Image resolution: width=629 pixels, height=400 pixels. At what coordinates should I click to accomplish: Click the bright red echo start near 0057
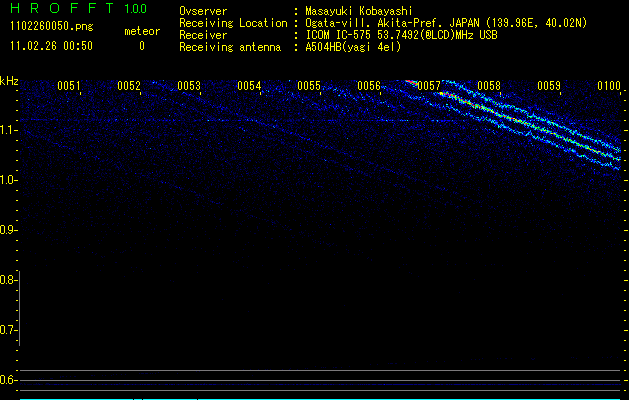[x=411, y=82]
